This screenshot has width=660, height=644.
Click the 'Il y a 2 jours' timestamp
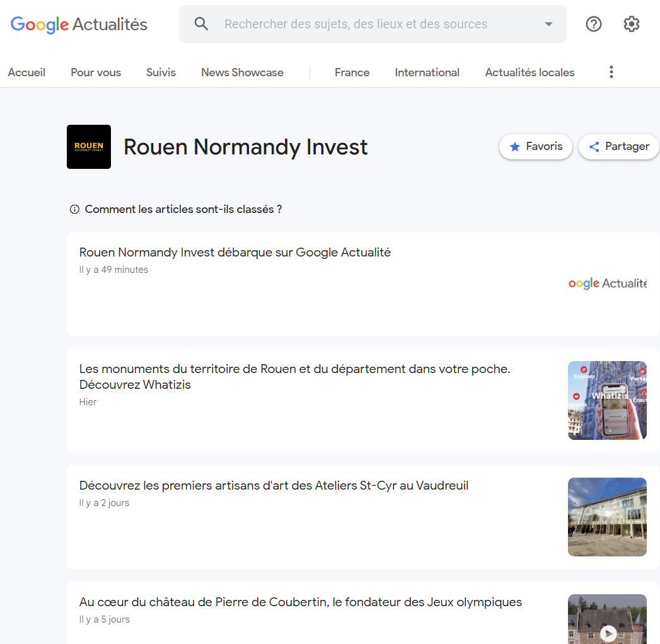pyautogui.click(x=105, y=503)
